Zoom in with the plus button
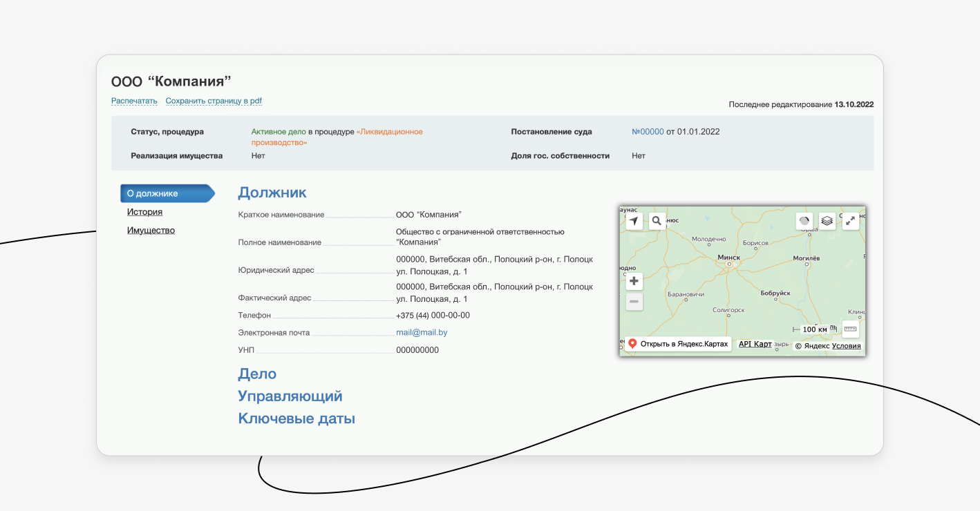Image resolution: width=980 pixels, height=511 pixels. (x=634, y=281)
